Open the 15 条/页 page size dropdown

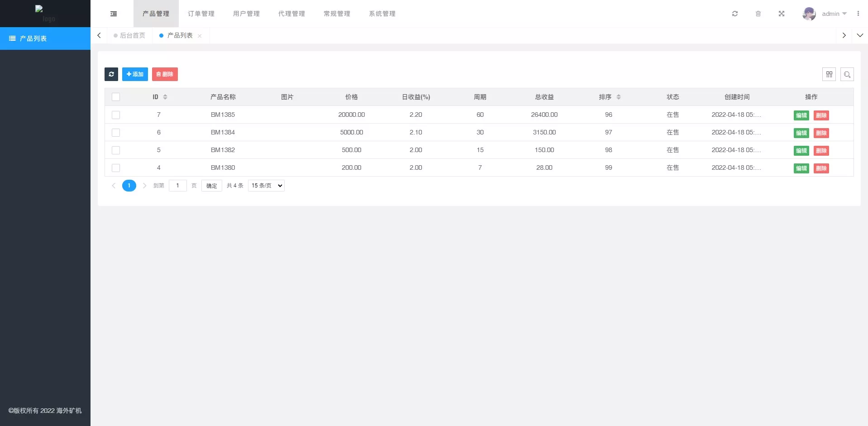coord(266,186)
